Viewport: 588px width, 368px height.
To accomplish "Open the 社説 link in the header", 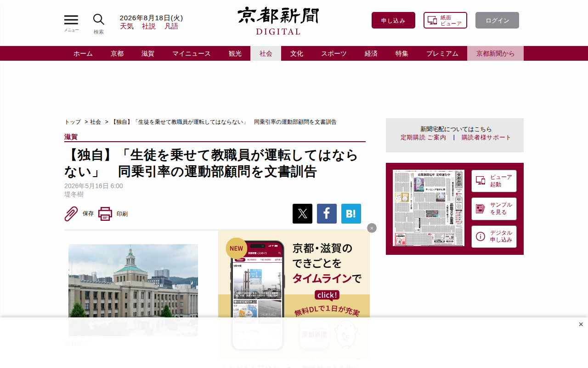I will [x=149, y=26].
